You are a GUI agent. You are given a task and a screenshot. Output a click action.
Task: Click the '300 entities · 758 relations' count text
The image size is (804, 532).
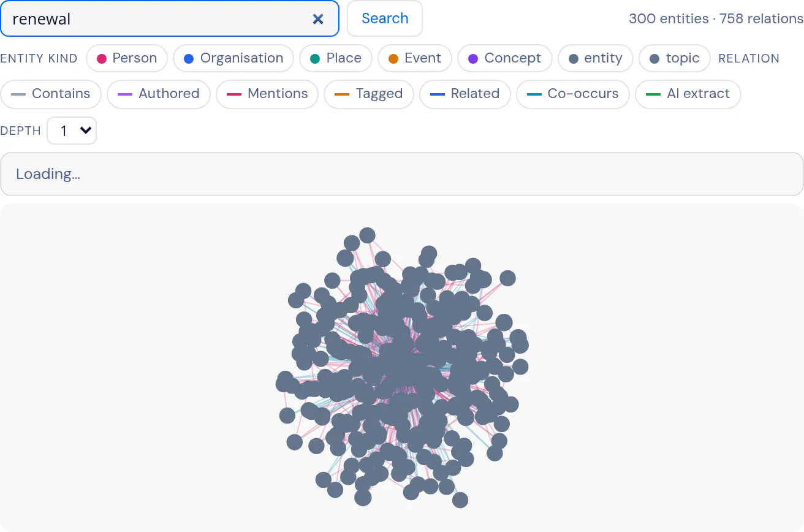716,19
